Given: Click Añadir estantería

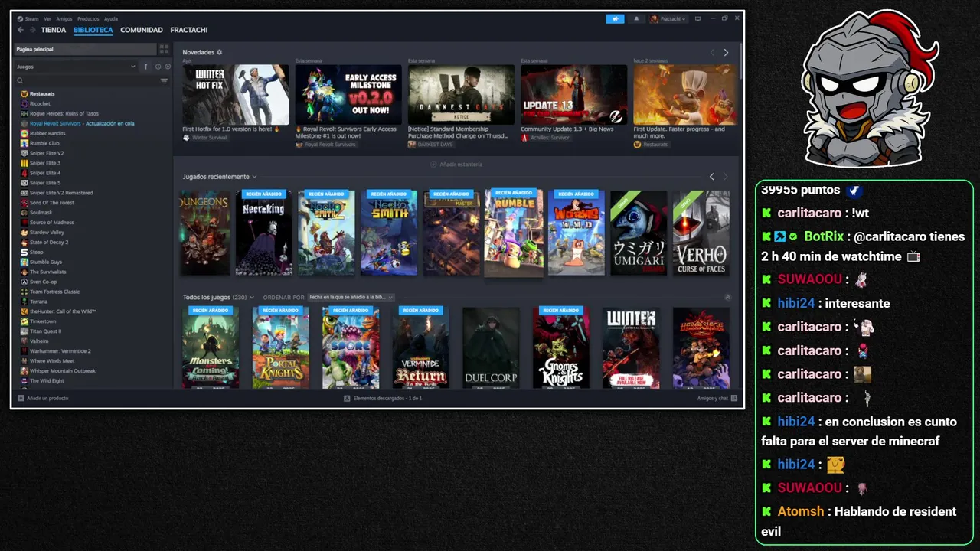Looking at the screenshot, I should (x=456, y=165).
